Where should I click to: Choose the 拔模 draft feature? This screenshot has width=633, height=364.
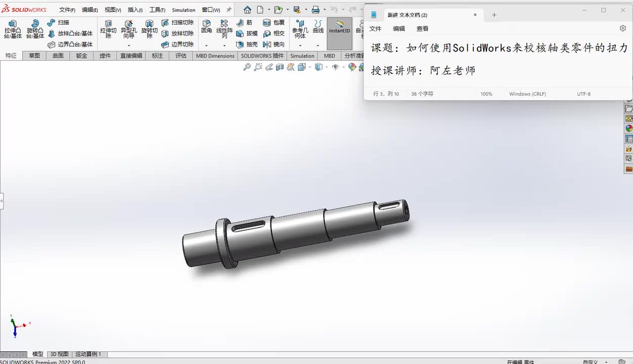point(247,33)
